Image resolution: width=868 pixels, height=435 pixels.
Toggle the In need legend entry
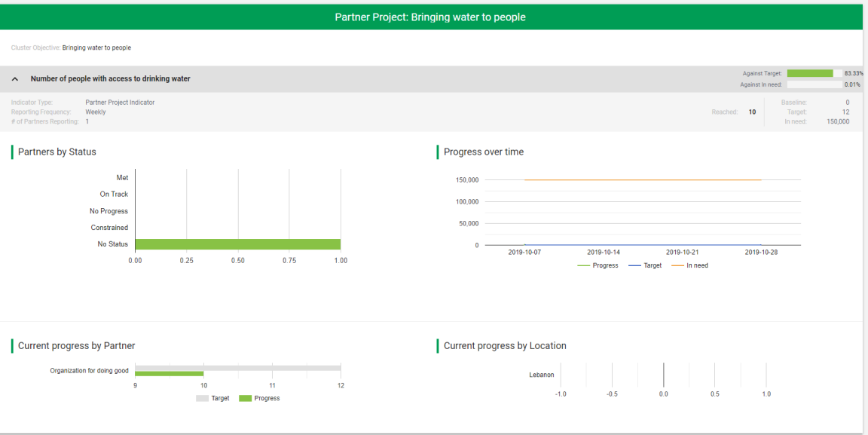(x=689, y=265)
